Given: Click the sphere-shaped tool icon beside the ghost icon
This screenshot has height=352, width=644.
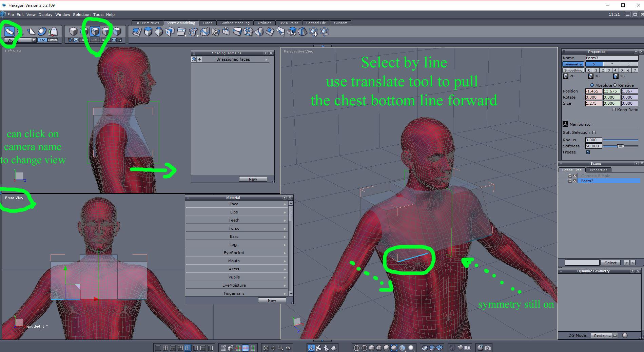Looking at the screenshot, I should pos(42,32).
